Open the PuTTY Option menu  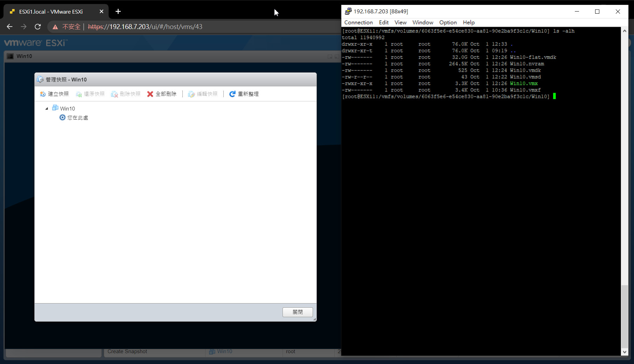click(448, 22)
